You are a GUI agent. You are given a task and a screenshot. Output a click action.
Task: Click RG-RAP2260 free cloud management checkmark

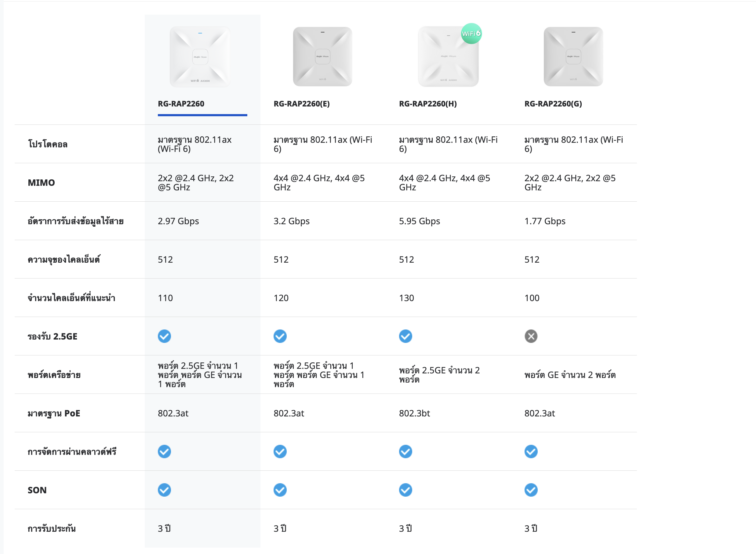point(164,451)
